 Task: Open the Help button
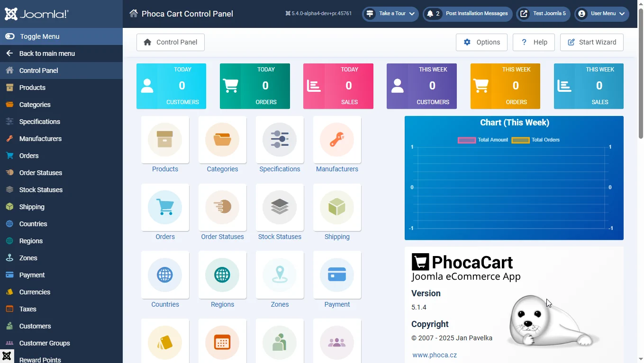click(x=534, y=42)
